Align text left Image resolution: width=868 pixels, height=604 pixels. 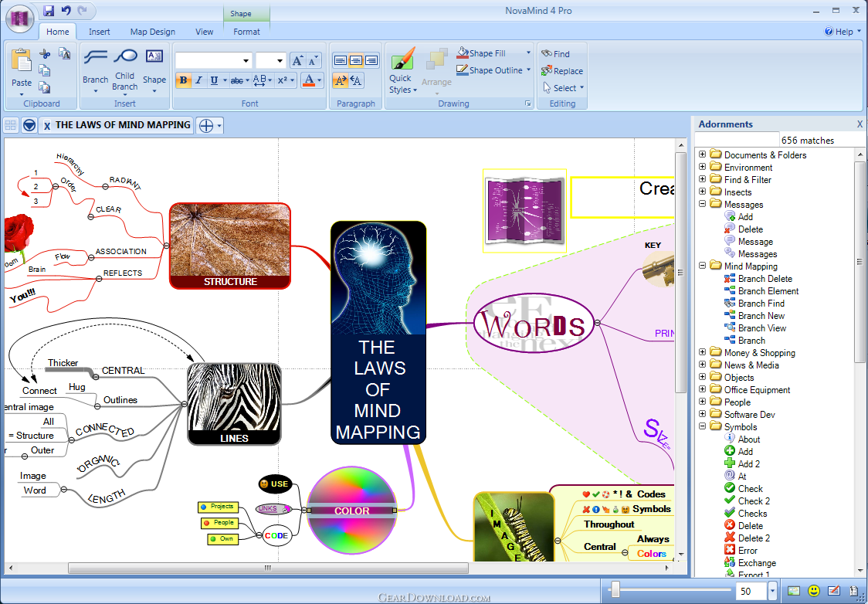(341, 60)
